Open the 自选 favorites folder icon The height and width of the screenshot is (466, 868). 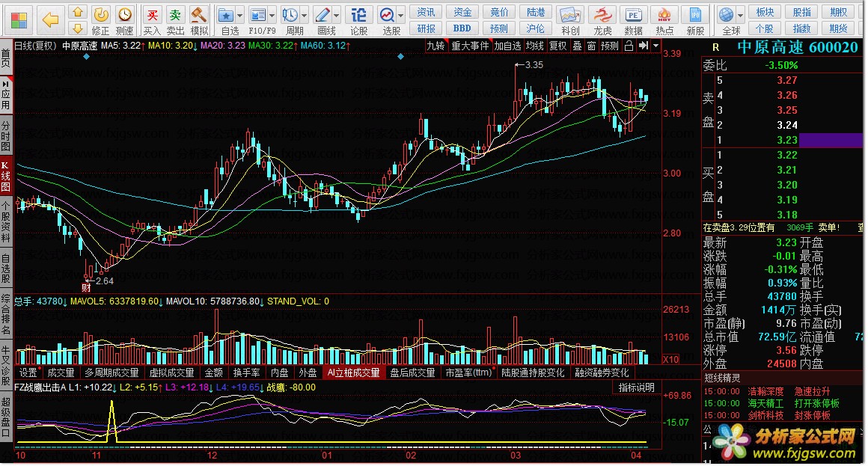tap(226, 15)
